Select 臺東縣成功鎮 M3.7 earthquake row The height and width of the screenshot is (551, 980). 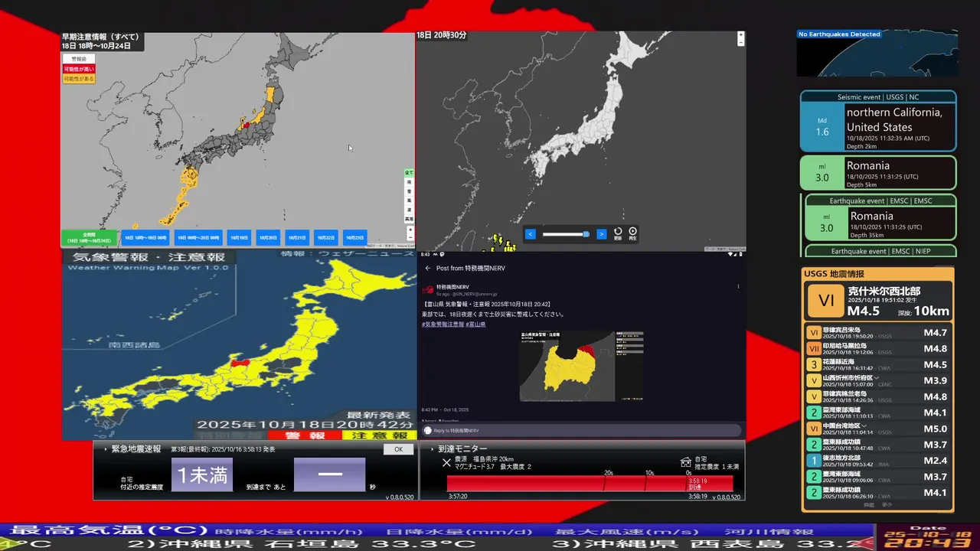(879, 445)
